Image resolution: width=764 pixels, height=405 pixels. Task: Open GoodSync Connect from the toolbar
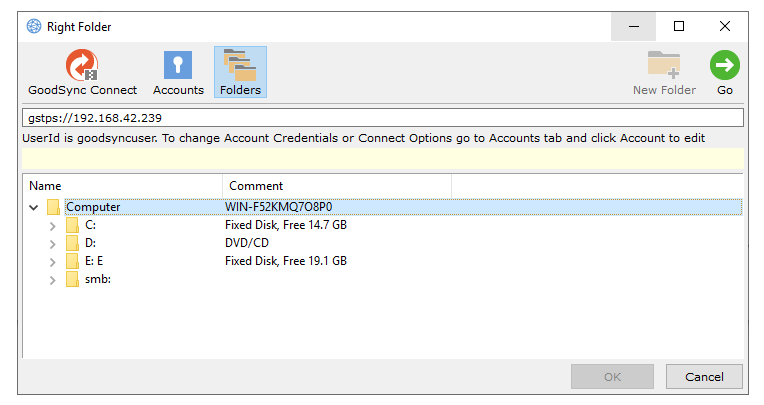82,66
